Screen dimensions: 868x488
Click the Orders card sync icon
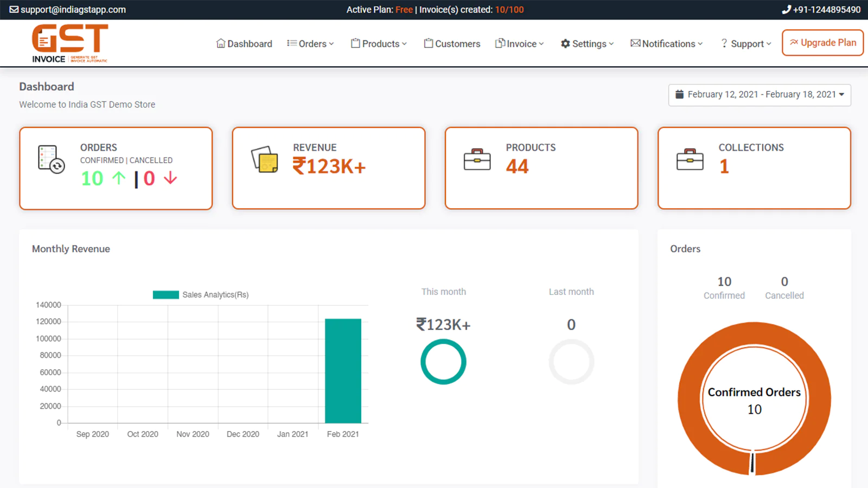pos(52,159)
